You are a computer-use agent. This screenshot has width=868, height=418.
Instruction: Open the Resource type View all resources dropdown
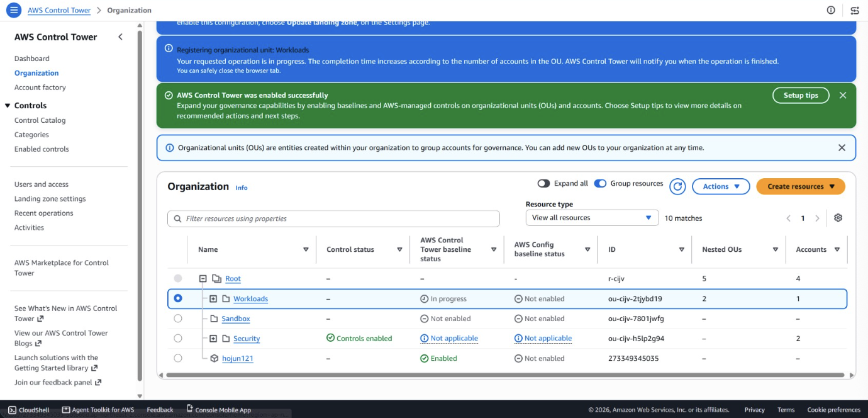point(592,218)
